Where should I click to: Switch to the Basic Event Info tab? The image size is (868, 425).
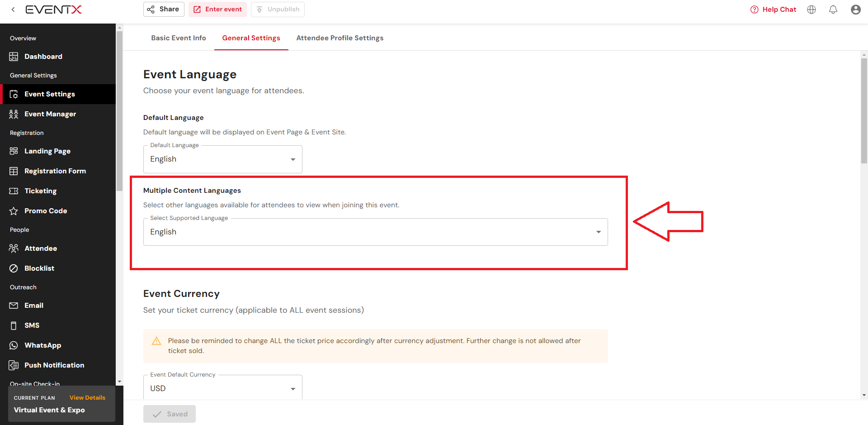click(x=179, y=38)
